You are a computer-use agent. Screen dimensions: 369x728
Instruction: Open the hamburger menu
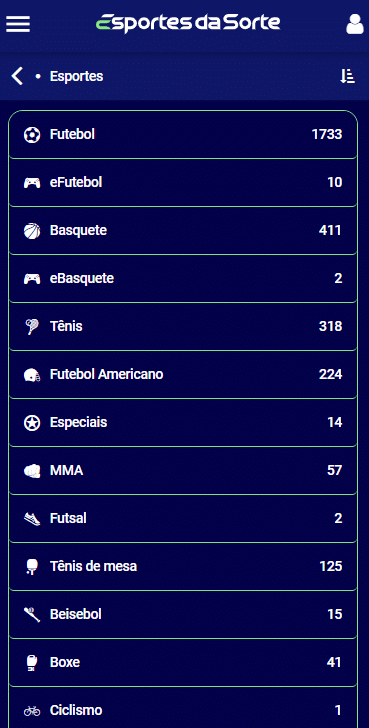pos(18,24)
